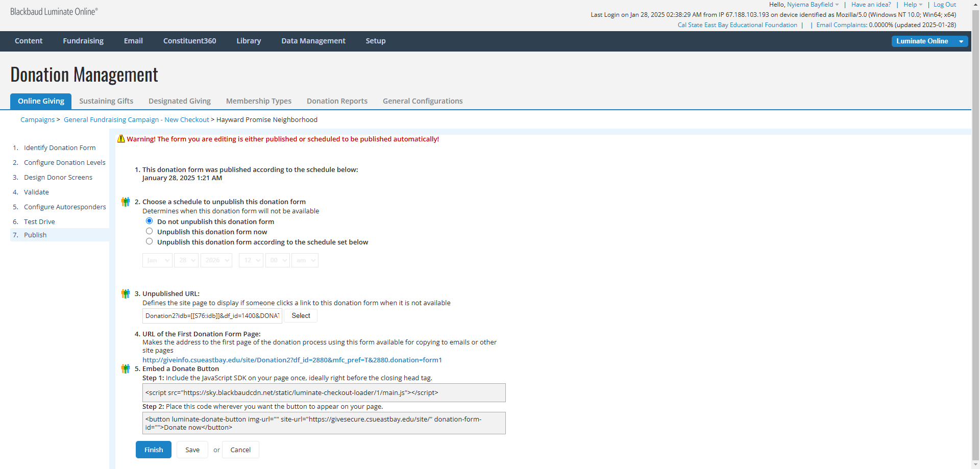Open Cal State East Bay Educational Foundation link

737,25
